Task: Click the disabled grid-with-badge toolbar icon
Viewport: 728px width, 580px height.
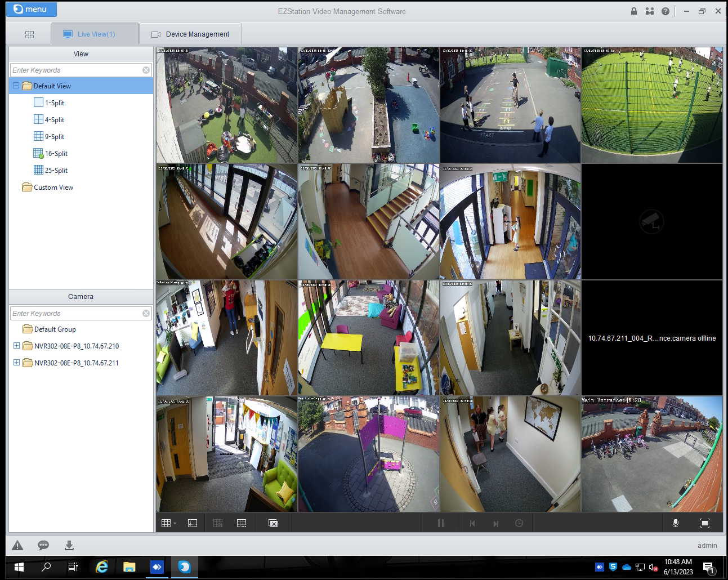Action: click(218, 523)
